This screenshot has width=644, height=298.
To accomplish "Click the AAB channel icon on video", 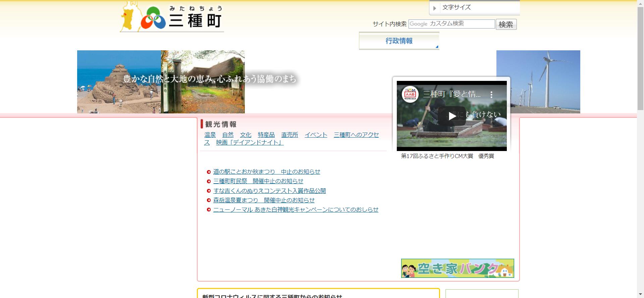I will (410, 94).
